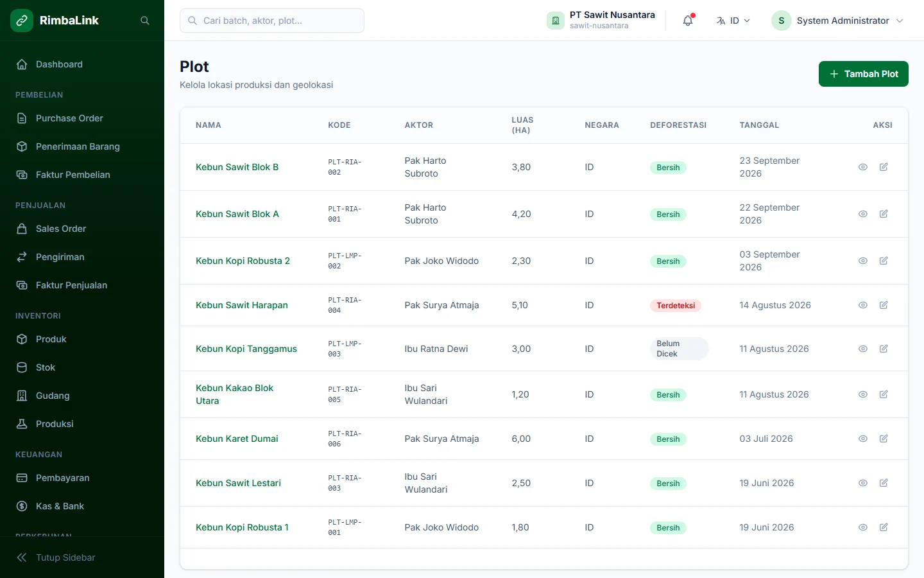Edit Kebun Sawit Lestari plot
This screenshot has height=578, width=924.
[x=884, y=483]
